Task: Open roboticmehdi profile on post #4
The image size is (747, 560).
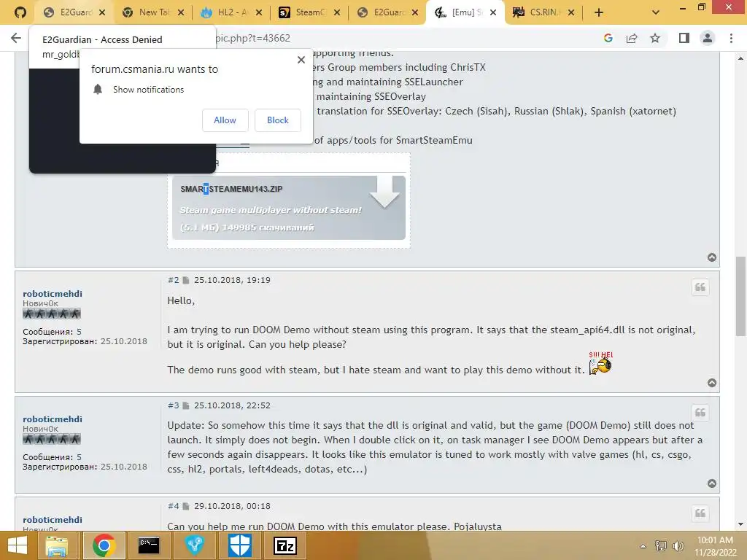Action: tap(53, 519)
